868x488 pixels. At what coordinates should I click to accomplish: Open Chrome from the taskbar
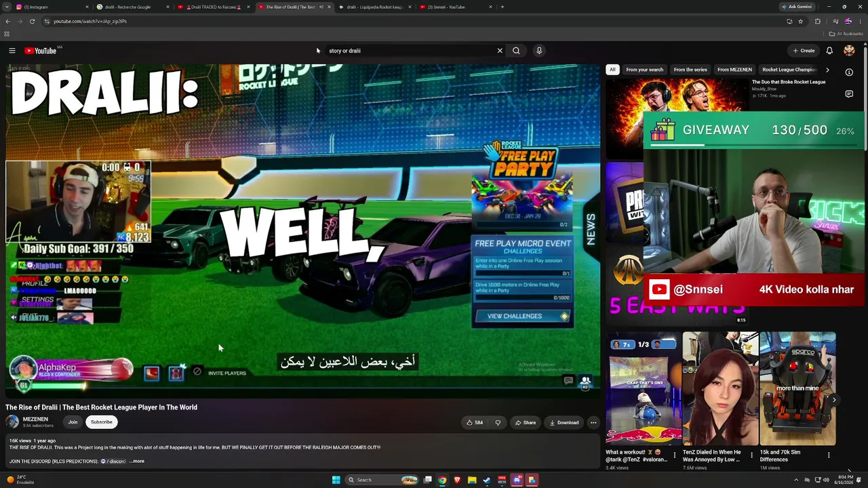point(442,480)
